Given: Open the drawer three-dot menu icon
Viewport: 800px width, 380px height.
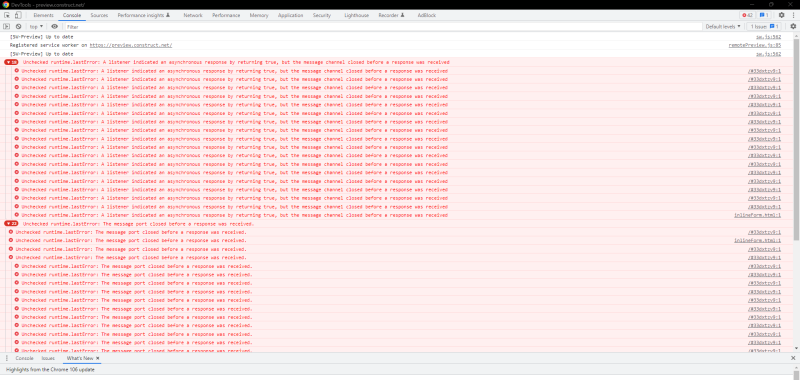Looking at the screenshot, I should point(6,359).
